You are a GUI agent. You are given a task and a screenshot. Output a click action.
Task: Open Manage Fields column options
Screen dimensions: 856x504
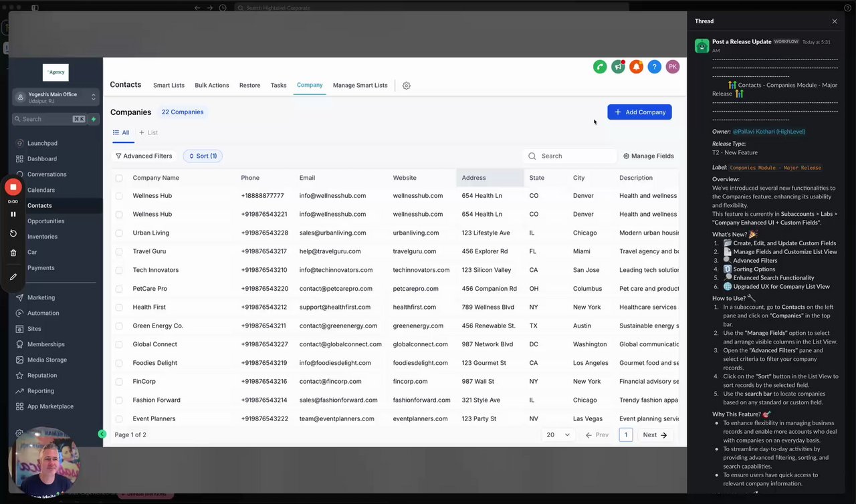tap(649, 156)
